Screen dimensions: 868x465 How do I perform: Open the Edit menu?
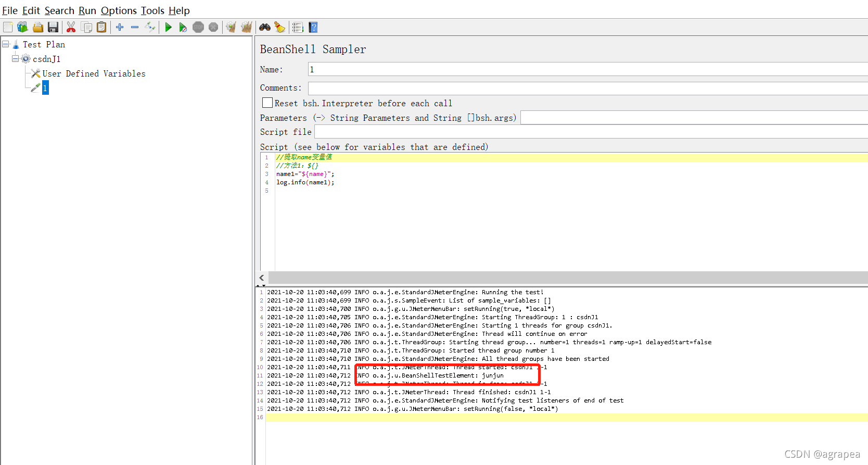(x=31, y=10)
